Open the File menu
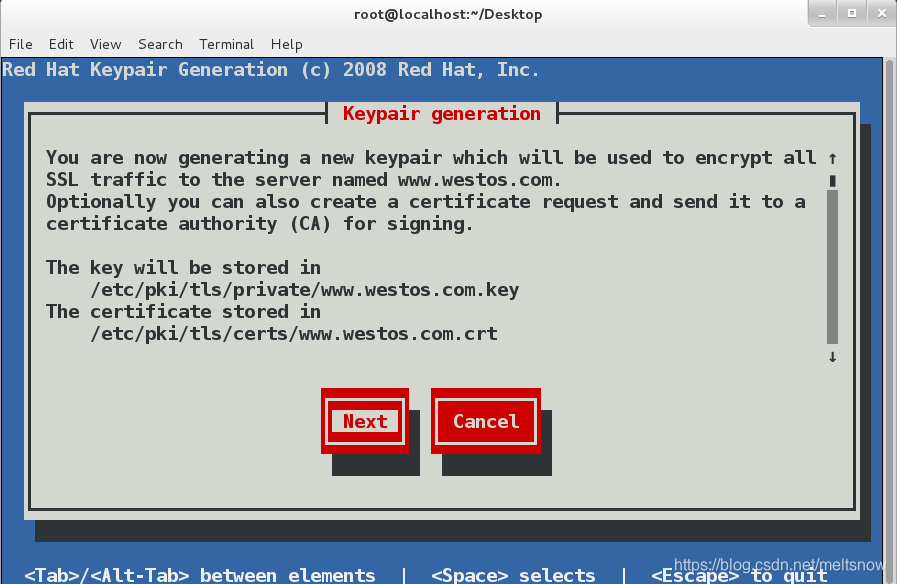The width and height of the screenshot is (897, 584). [21, 44]
